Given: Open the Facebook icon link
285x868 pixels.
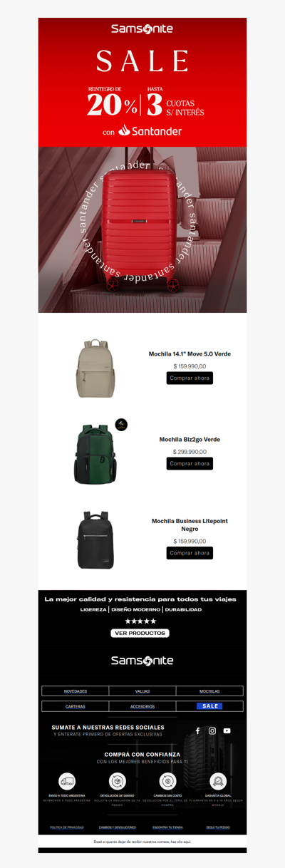Looking at the screenshot, I should tap(198, 730).
